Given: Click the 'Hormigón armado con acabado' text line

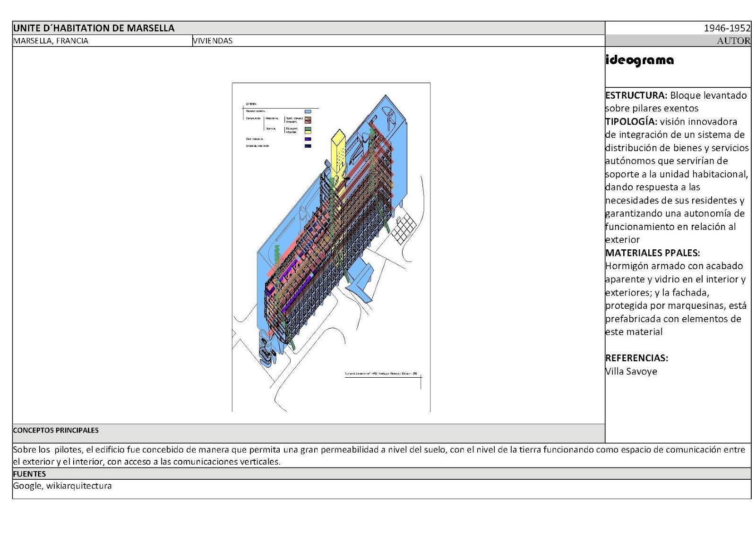Looking at the screenshot, I should (674, 266).
